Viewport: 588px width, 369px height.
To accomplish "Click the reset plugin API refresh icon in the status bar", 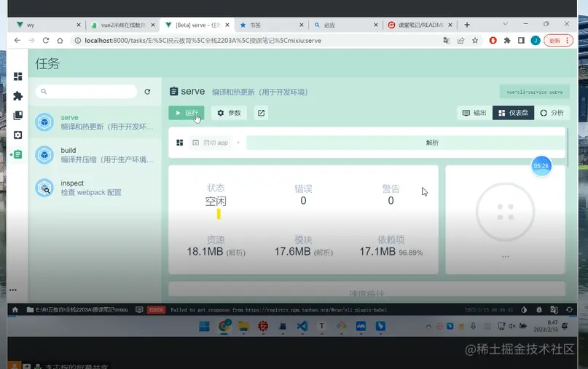I will pos(569,309).
